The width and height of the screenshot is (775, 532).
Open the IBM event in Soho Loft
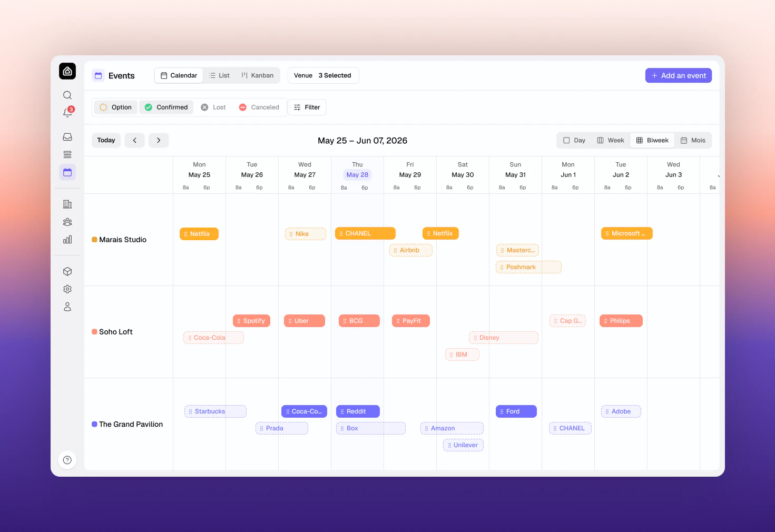point(462,354)
